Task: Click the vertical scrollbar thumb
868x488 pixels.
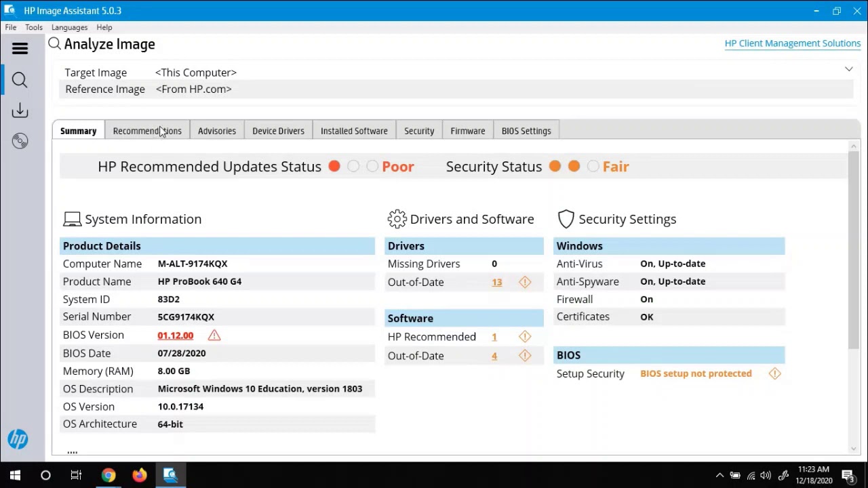Action: click(853, 251)
